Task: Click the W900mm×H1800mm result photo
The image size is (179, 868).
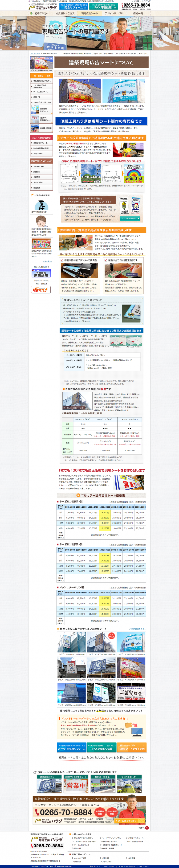Action: [x=71, y=642]
